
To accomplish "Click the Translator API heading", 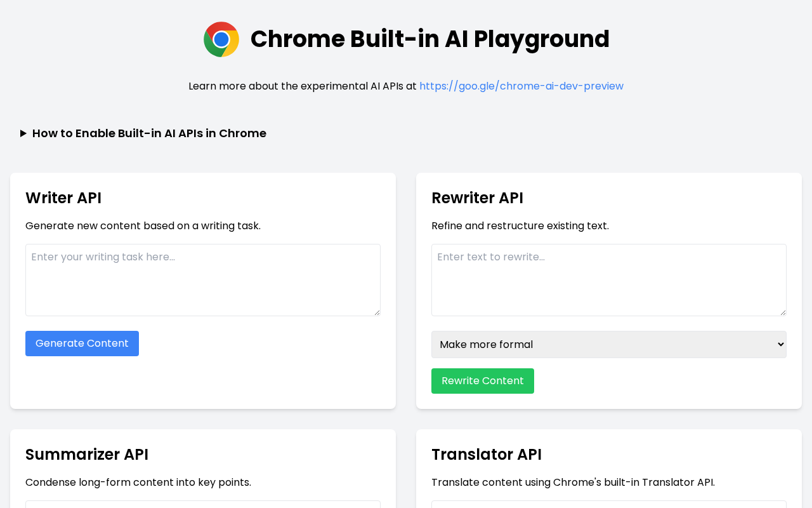I will [x=486, y=455].
